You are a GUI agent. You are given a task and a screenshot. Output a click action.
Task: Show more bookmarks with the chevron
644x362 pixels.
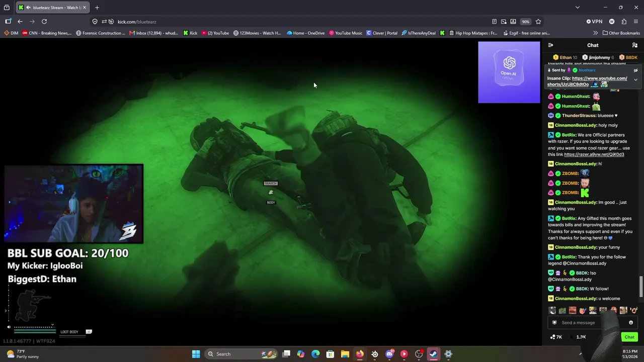[596, 33]
